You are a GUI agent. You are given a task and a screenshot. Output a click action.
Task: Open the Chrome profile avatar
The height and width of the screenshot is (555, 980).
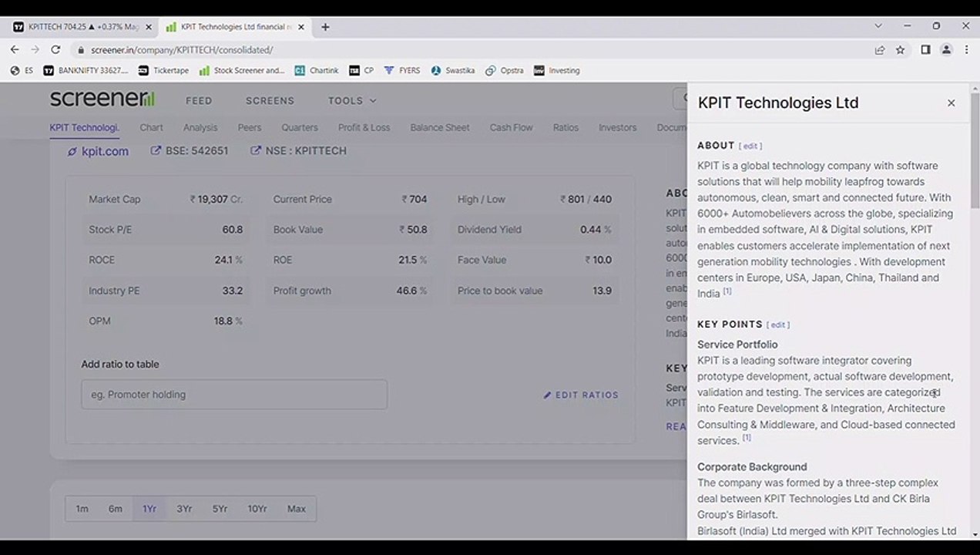coord(946,49)
